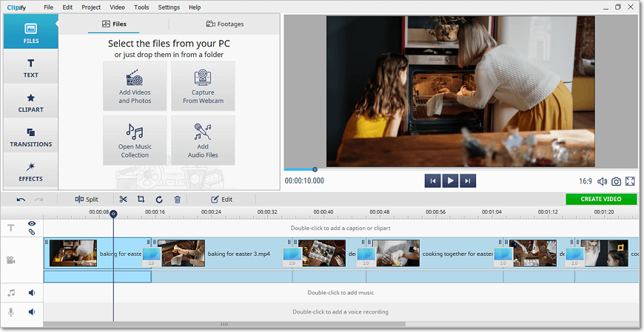Viewport: 644px width, 332px height.
Task: Toggle caption track visibility eye
Action: click(x=32, y=223)
